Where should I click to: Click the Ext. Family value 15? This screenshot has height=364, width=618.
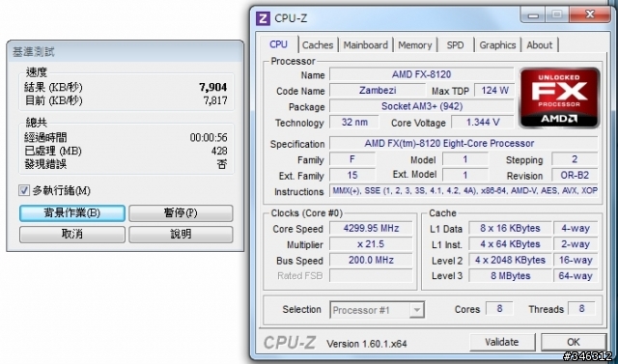(351, 175)
